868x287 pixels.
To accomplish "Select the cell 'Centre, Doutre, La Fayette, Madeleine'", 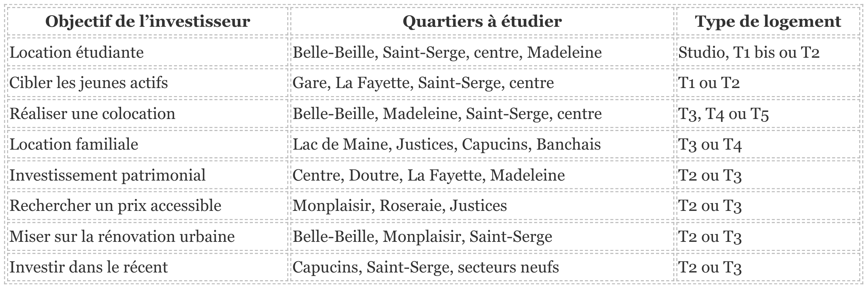I will 482,175.
